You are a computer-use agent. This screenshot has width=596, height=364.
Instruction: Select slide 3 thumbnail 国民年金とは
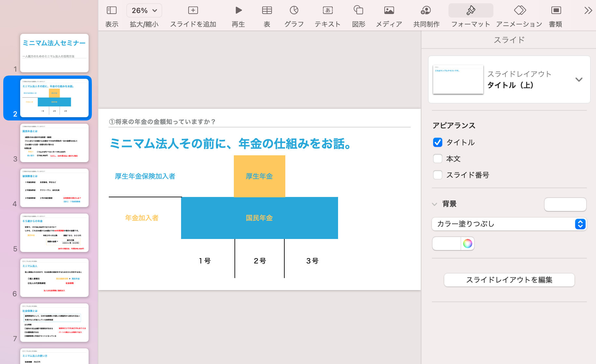pyautogui.click(x=54, y=143)
